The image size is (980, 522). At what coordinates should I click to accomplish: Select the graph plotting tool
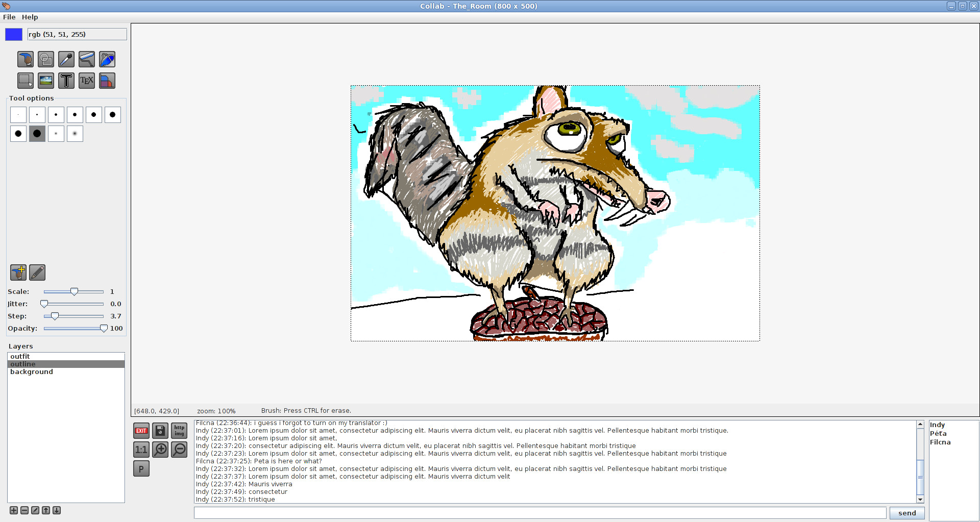click(x=107, y=81)
